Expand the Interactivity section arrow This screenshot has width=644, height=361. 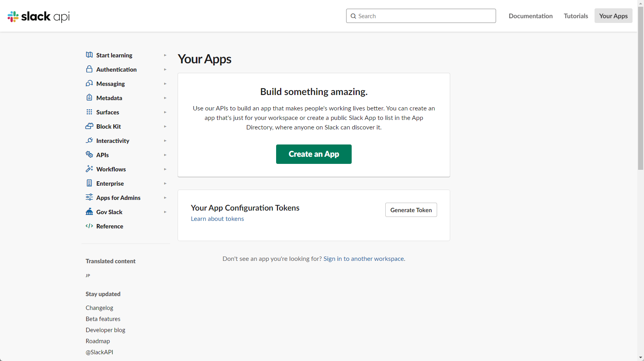165,141
